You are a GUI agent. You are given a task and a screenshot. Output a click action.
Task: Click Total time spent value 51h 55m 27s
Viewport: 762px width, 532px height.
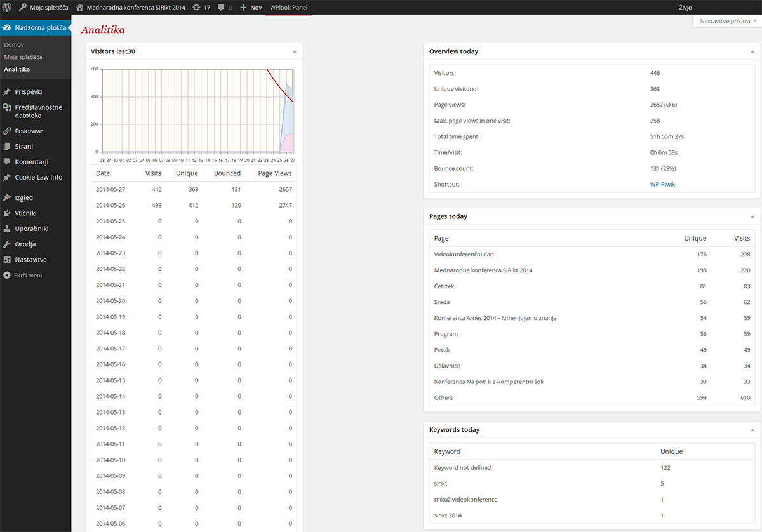click(667, 136)
